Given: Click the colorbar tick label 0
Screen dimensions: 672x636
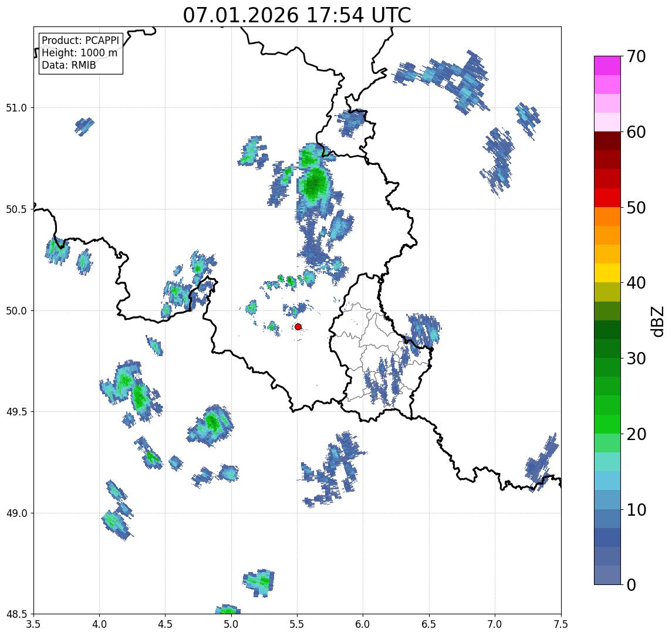Looking at the screenshot, I should click(x=632, y=584).
